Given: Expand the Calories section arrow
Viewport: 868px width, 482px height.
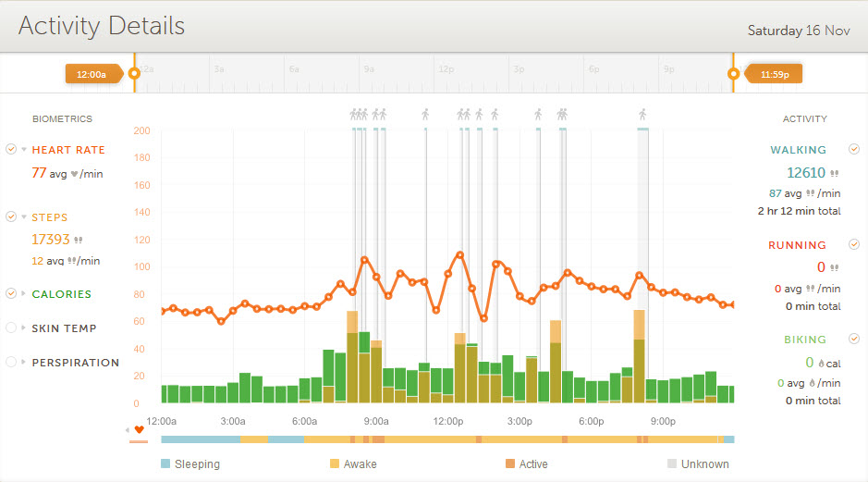Looking at the screenshot, I should pyautogui.click(x=24, y=294).
